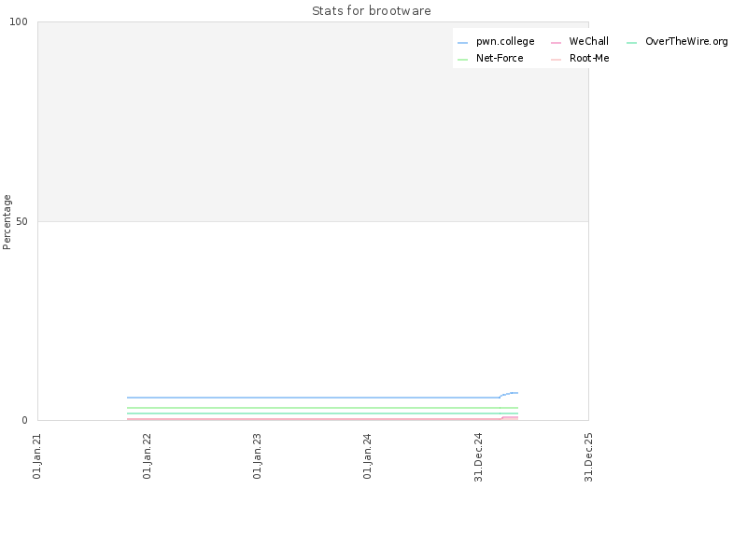Viewport: 747px width, 560px height.
Task: Toggle the WeChall legend label
Action: click(x=588, y=41)
